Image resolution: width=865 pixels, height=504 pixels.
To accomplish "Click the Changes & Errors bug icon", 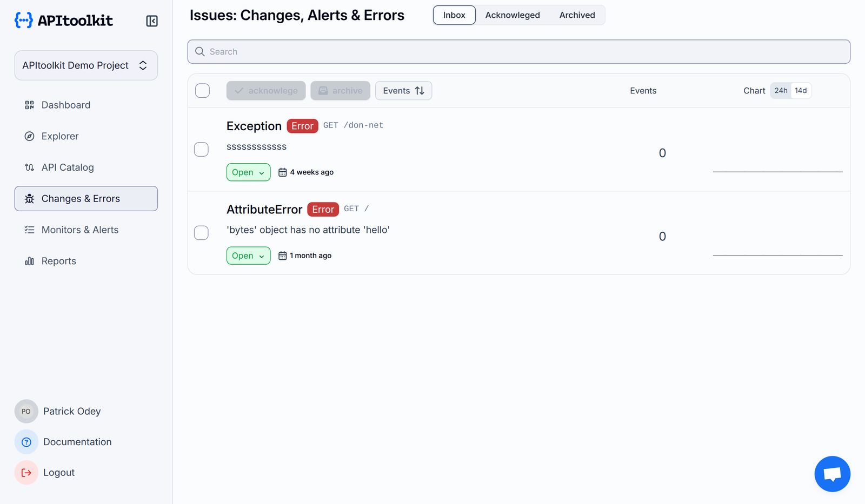I will (30, 199).
